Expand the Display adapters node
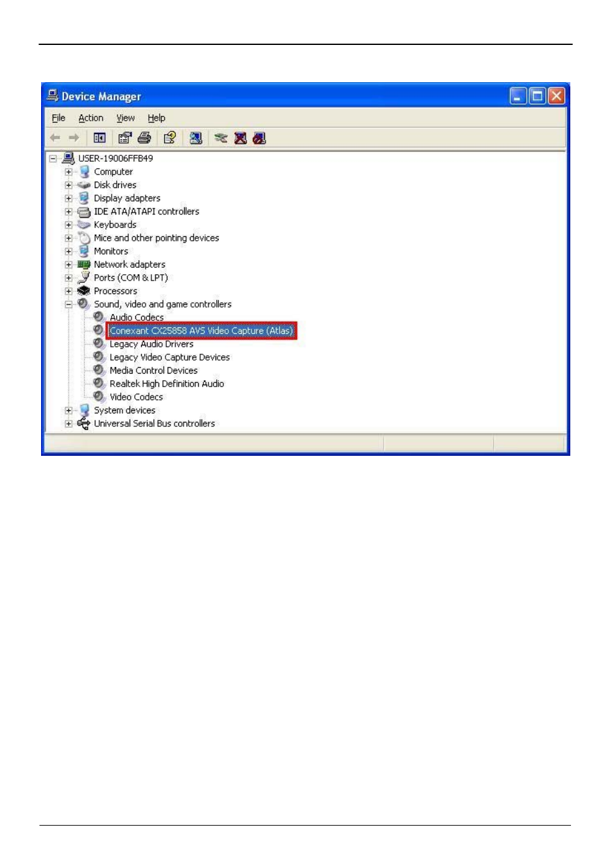This screenshot has height=868, width=612. pyautogui.click(x=69, y=198)
